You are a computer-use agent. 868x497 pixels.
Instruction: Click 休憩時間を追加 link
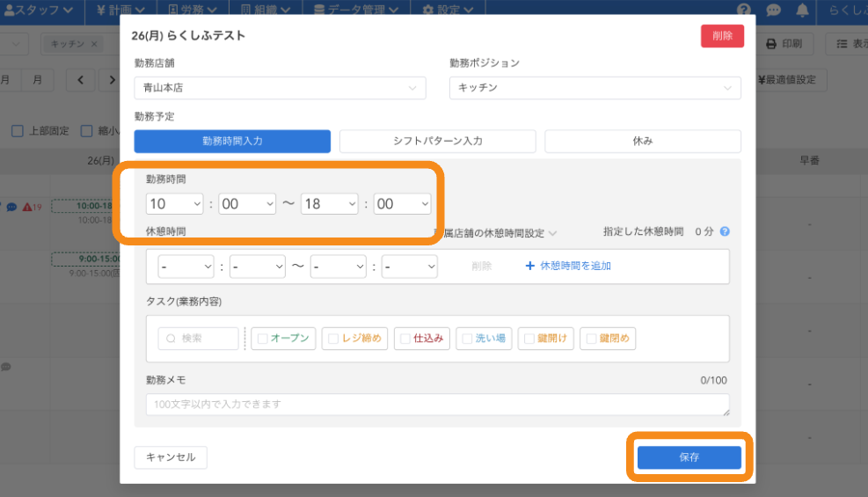click(x=575, y=266)
